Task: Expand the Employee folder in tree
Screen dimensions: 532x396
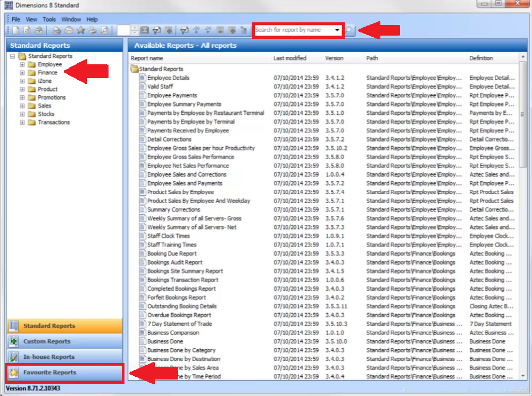Action: coord(22,65)
